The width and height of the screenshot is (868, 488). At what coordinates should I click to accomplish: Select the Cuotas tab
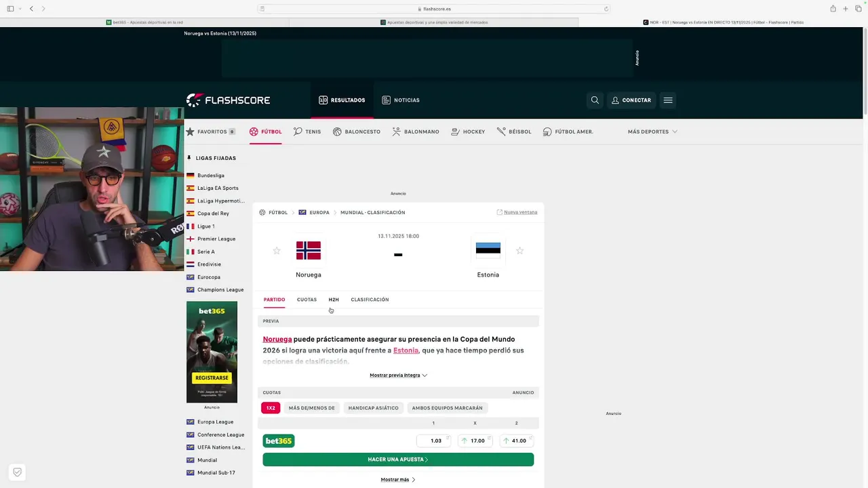(x=307, y=300)
